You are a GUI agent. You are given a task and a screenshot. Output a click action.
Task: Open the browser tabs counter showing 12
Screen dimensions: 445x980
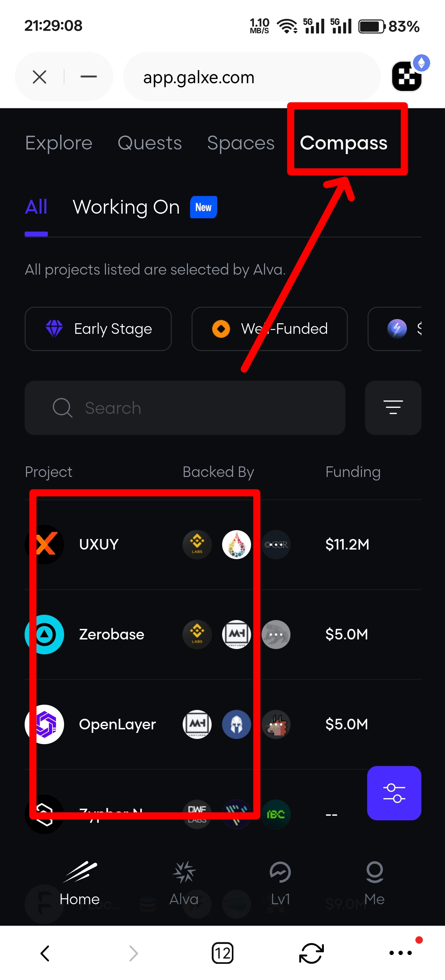pos(222,953)
